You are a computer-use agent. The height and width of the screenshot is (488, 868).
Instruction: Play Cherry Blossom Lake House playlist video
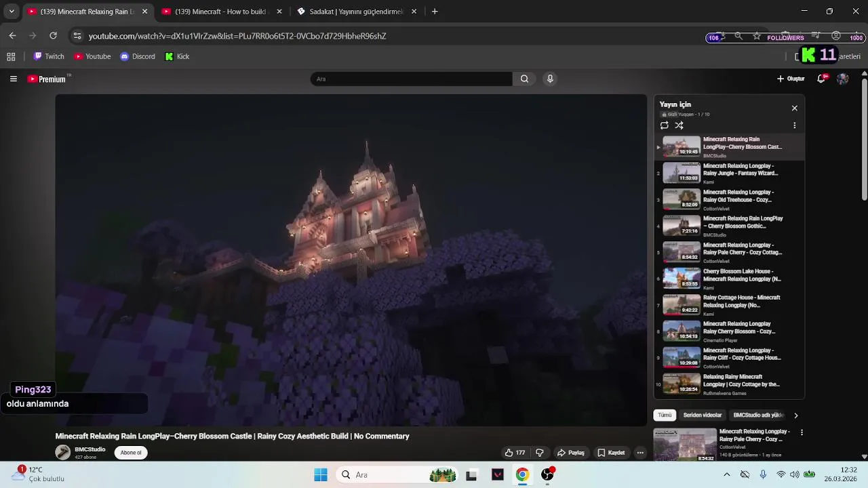point(729,279)
